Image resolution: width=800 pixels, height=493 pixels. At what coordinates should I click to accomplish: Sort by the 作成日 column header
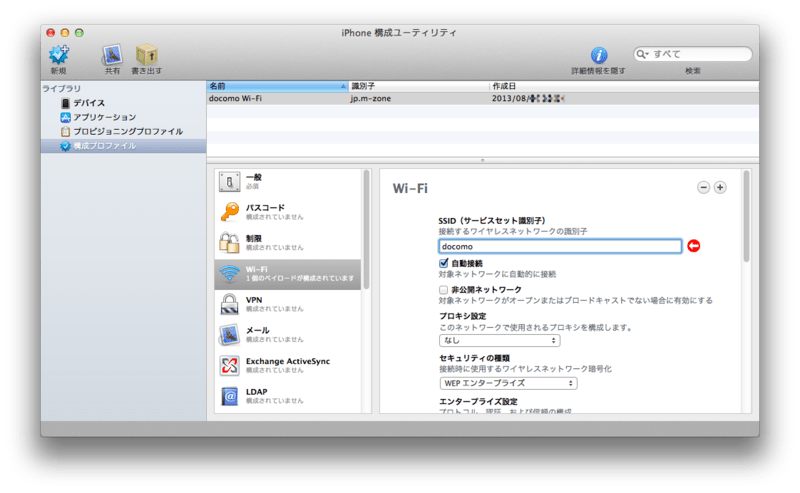point(624,86)
